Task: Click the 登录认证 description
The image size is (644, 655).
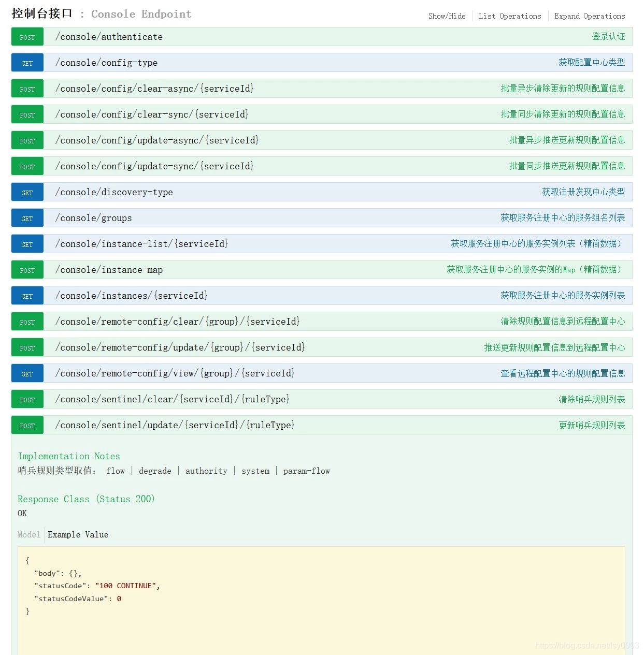Action: click(608, 37)
